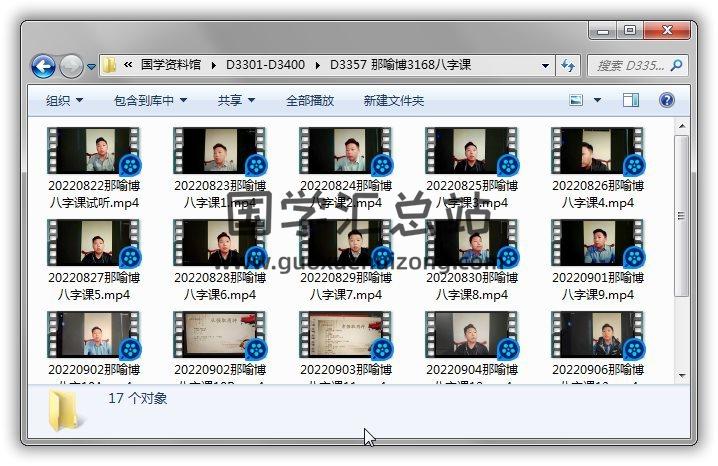Viewport: 718px width, 466px height.
Task: Click scrollbar up arrow
Action: [682, 126]
